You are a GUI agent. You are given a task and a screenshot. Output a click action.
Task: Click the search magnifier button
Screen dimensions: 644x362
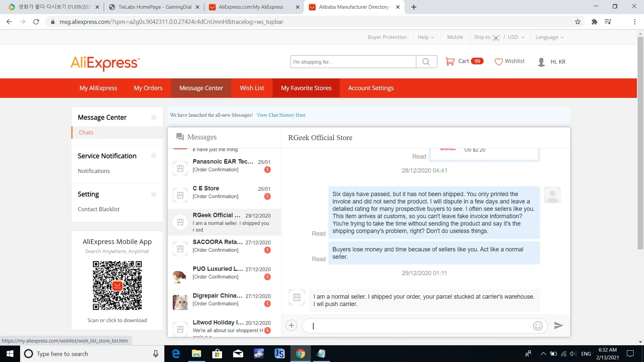[x=426, y=62]
